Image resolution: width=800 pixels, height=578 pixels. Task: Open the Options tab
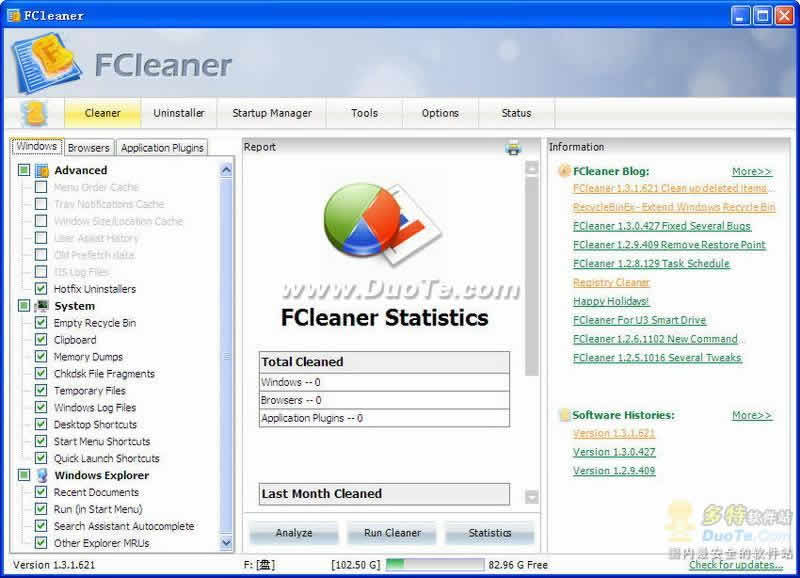click(440, 113)
